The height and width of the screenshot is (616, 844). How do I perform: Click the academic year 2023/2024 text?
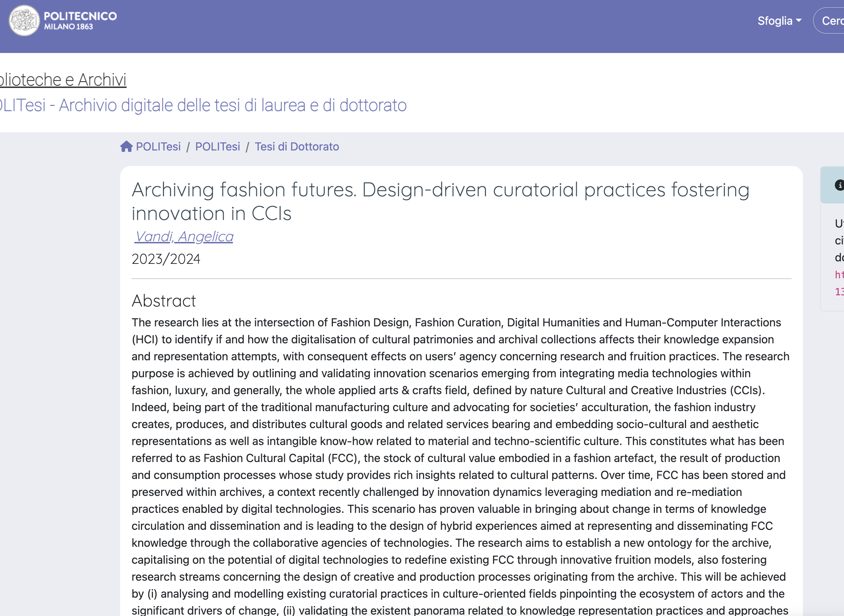pyautogui.click(x=166, y=259)
